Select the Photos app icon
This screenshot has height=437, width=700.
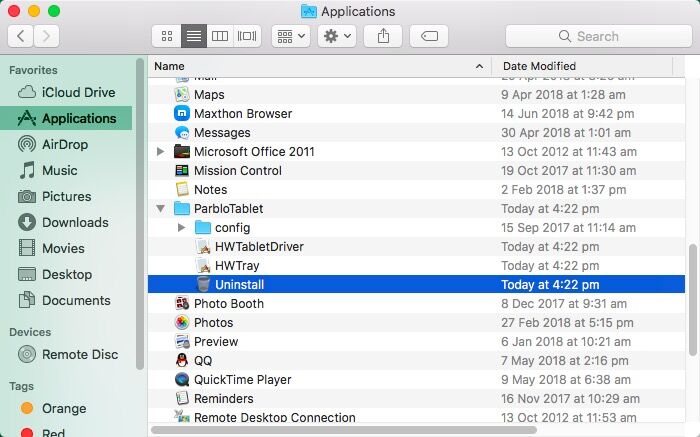pyautogui.click(x=182, y=322)
